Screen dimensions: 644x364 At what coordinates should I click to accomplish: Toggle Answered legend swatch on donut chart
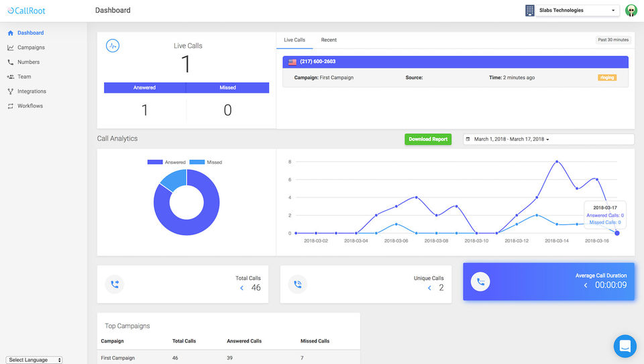pos(155,162)
